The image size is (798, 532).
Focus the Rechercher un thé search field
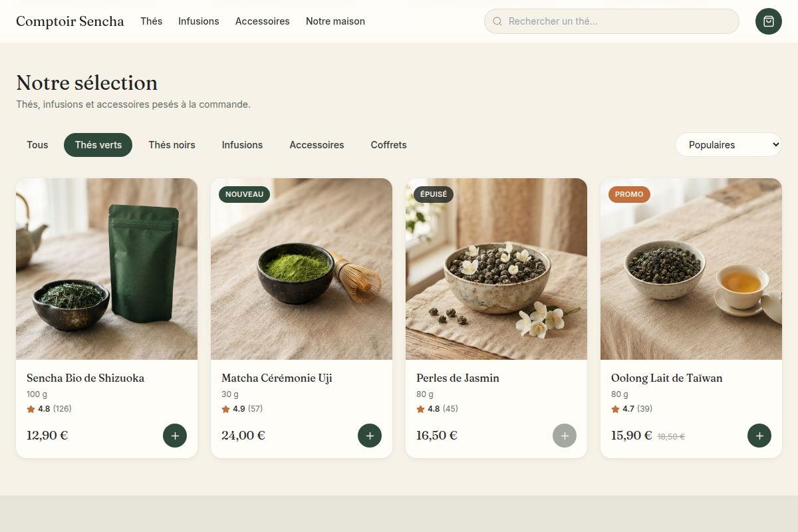pyautogui.click(x=612, y=21)
